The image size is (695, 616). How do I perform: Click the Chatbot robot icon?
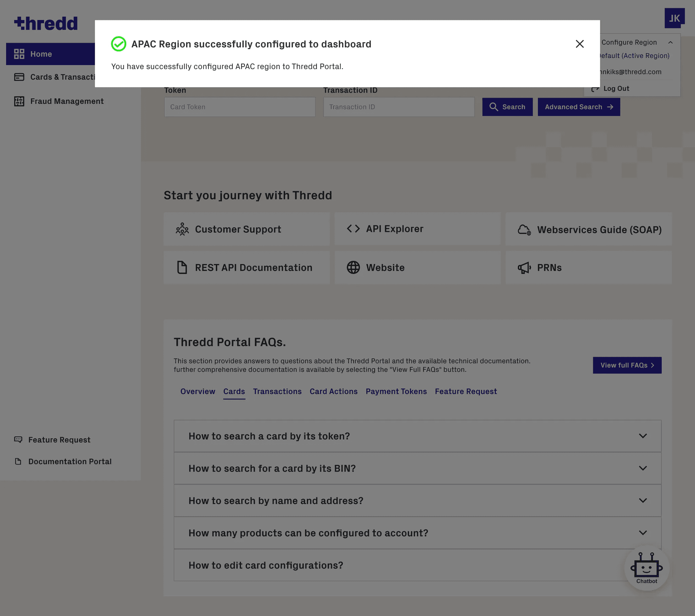pyautogui.click(x=647, y=568)
